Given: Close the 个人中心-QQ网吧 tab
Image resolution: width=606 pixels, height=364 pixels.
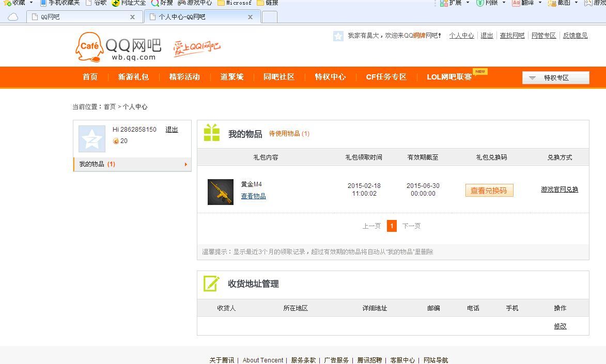Looking at the screenshot, I should (x=251, y=17).
